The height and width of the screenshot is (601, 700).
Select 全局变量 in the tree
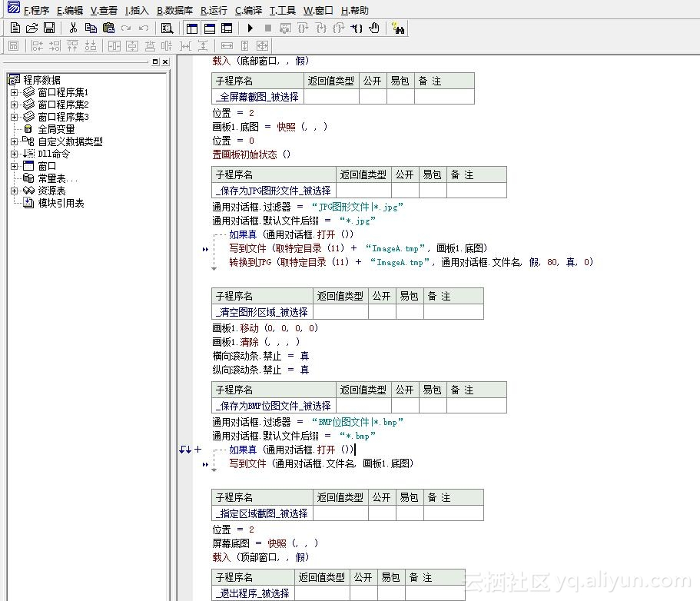click(56, 129)
